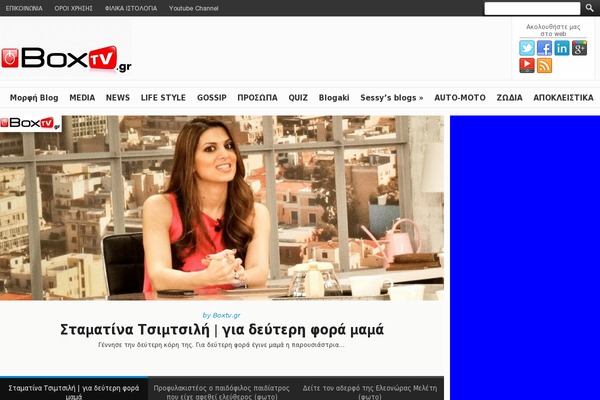Select AUTO-MOTO menu item

point(460,98)
